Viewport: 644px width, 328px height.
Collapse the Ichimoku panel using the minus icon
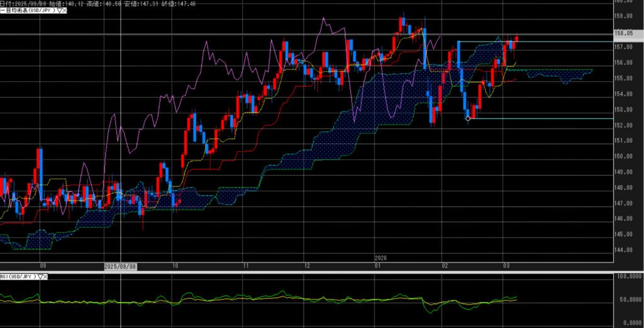point(3,11)
